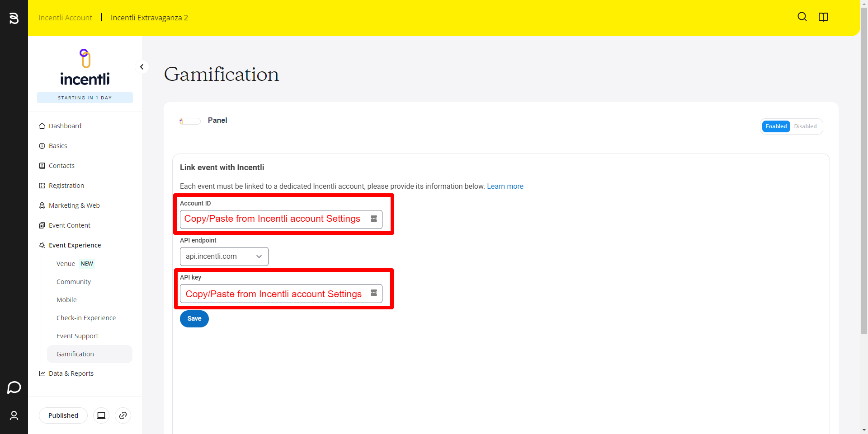Image resolution: width=868 pixels, height=434 pixels.
Task: Select the Gamification submenu item
Action: pos(90,354)
